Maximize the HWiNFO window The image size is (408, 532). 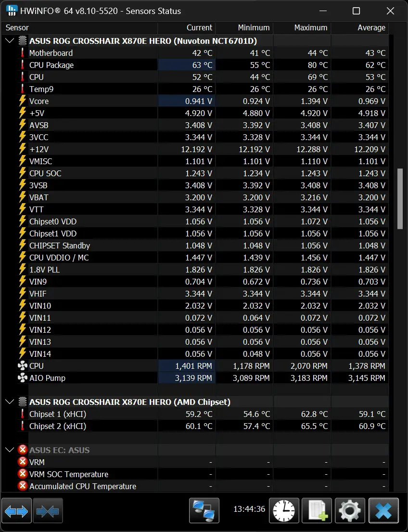[356, 11]
